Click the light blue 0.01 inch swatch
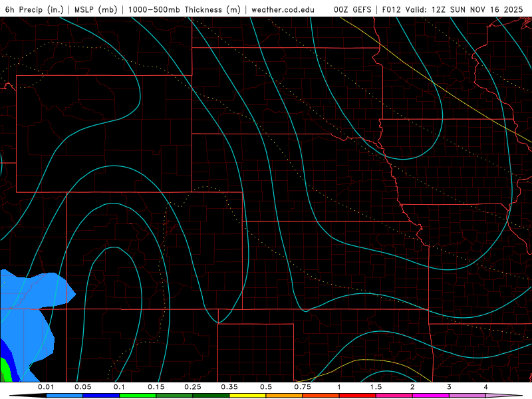This screenshot has height=399, width=532. tap(65, 396)
